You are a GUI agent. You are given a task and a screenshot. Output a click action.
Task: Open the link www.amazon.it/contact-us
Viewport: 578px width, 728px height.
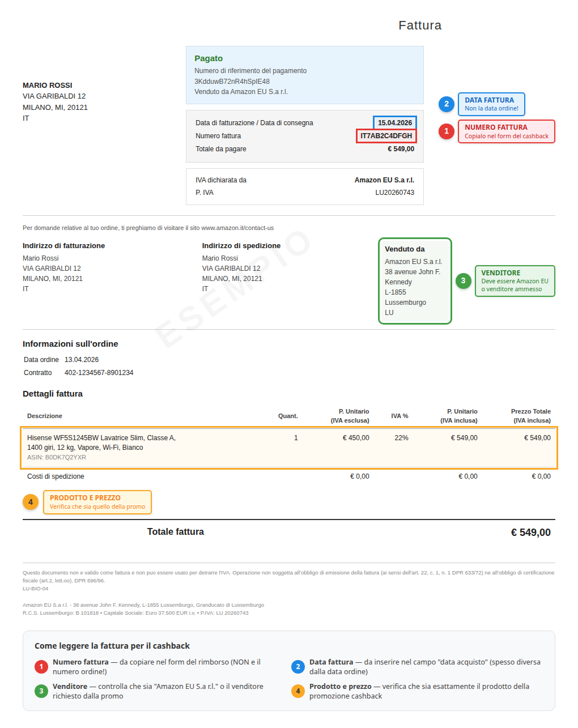pyautogui.click(x=238, y=228)
